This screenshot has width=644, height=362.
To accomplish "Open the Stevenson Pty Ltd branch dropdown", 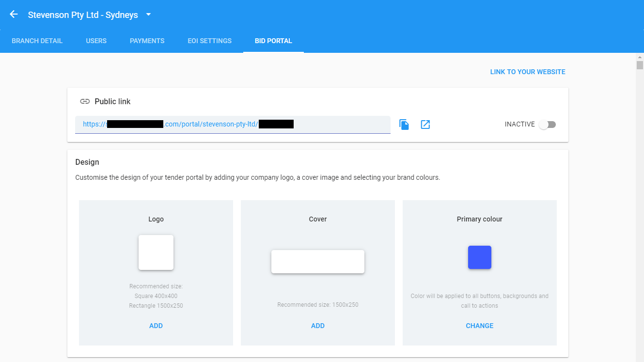I will click(x=148, y=15).
